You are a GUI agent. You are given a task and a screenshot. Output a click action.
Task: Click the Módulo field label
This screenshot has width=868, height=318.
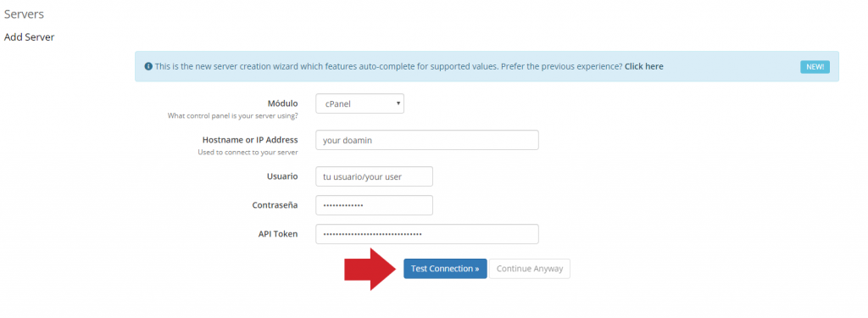click(x=282, y=103)
